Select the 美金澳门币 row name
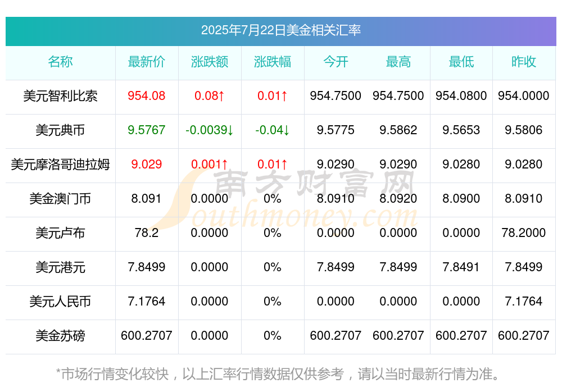Screen dimensions: 562x392 tap(60, 198)
